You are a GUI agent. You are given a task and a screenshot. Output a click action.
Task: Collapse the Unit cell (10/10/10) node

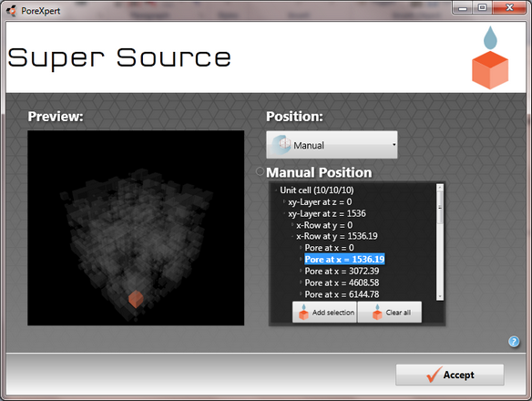pyautogui.click(x=276, y=190)
